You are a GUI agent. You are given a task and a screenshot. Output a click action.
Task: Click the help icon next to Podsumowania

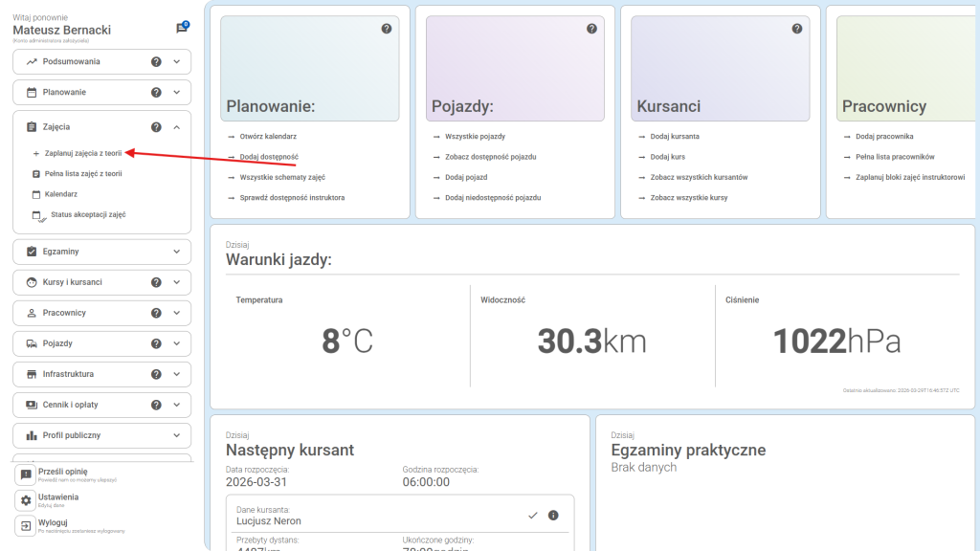[x=156, y=62]
